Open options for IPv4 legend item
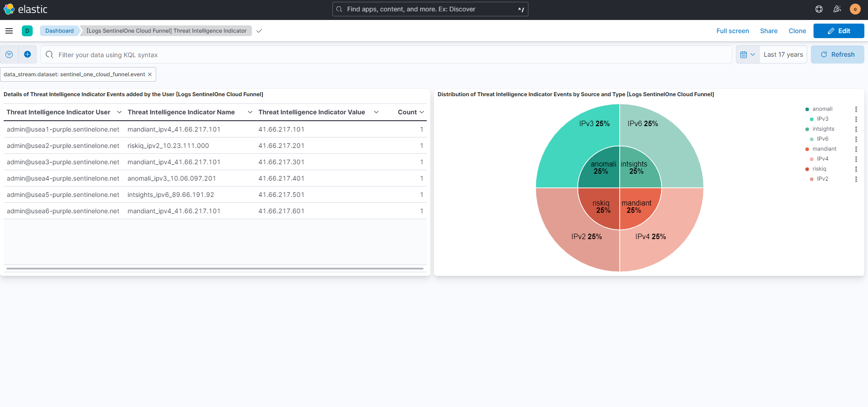The height and width of the screenshot is (407, 868). [x=856, y=159]
